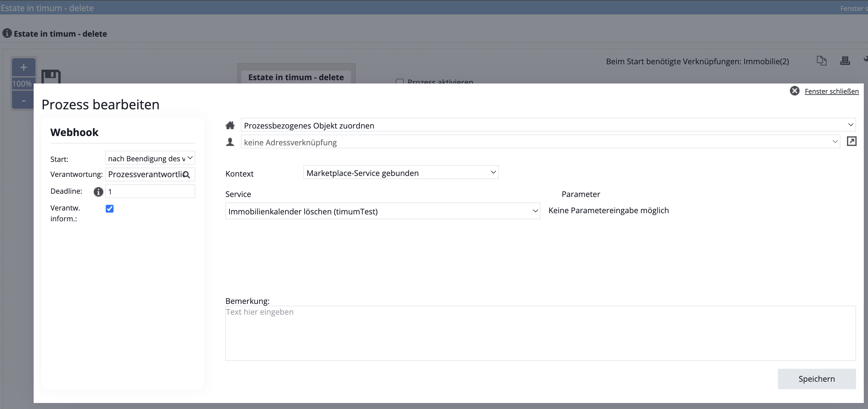Image resolution: width=868 pixels, height=409 pixels.
Task: Open address in new window via arrow icon
Action: pyautogui.click(x=851, y=141)
